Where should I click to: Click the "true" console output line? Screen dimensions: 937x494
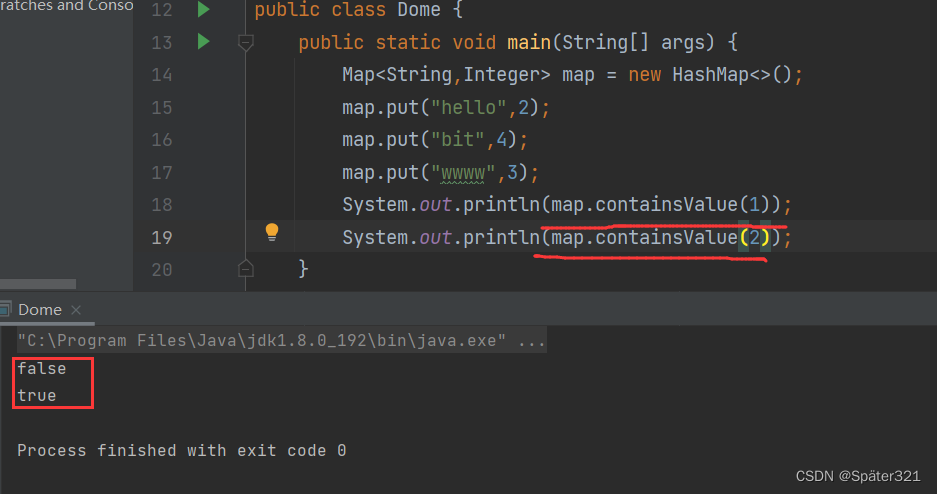click(37, 396)
